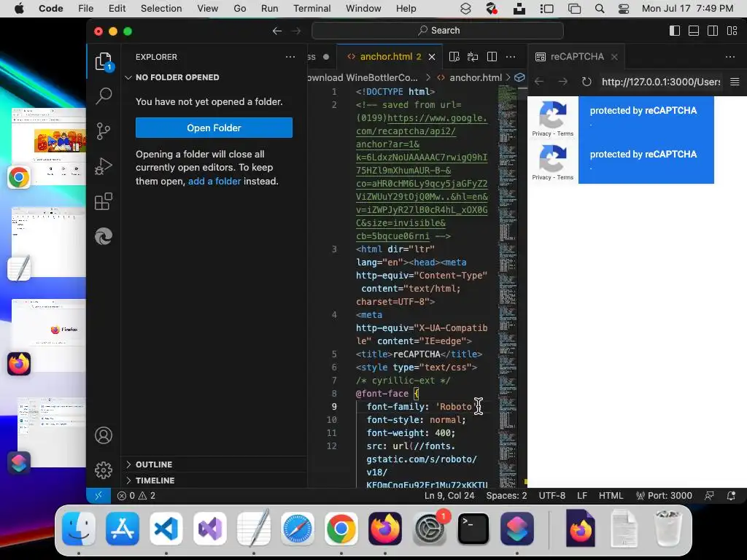Click the open changes icon in editor toolbar

pyautogui.click(x=473, y=57)
